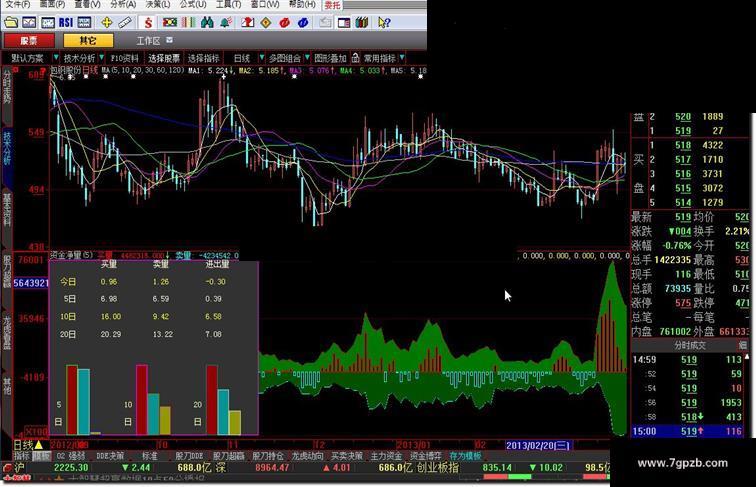Click the 图形叠加 button
Image resolution: width=756 pixels, height=487 pixels.
tap(330, 58)
